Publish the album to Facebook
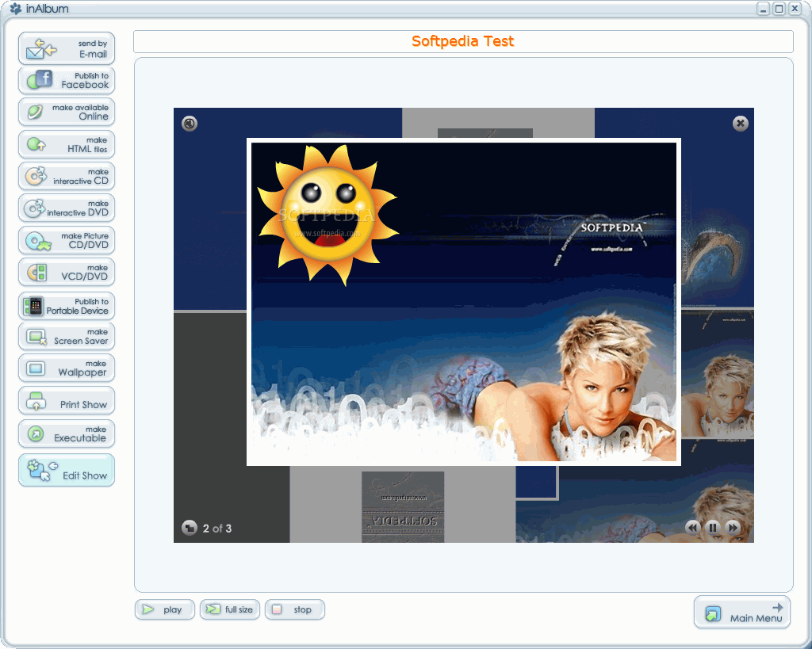The width and height of the screenshot is (812, 649). [67, 81]
